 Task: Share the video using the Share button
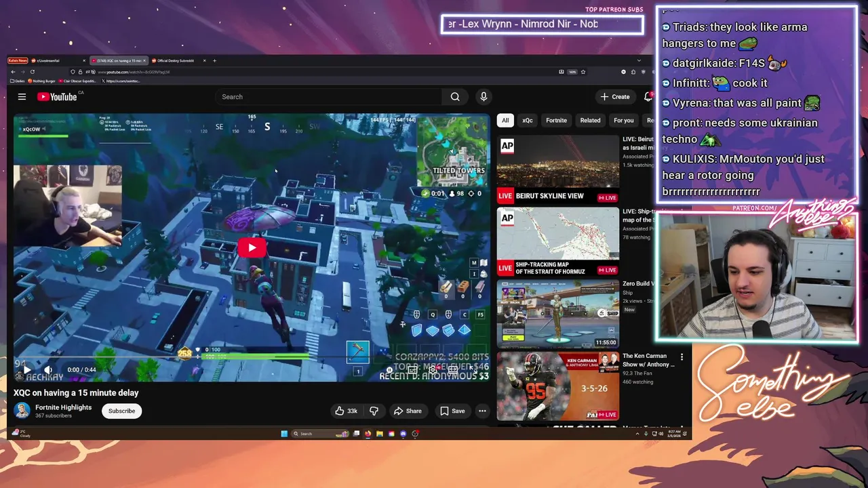tap(408, 411)
